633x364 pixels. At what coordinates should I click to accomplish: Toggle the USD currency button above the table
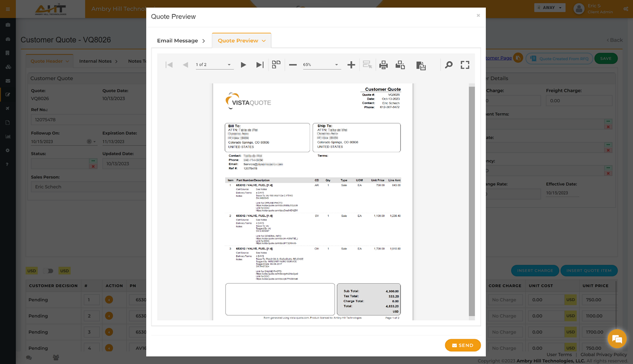(x=31, y=271)
